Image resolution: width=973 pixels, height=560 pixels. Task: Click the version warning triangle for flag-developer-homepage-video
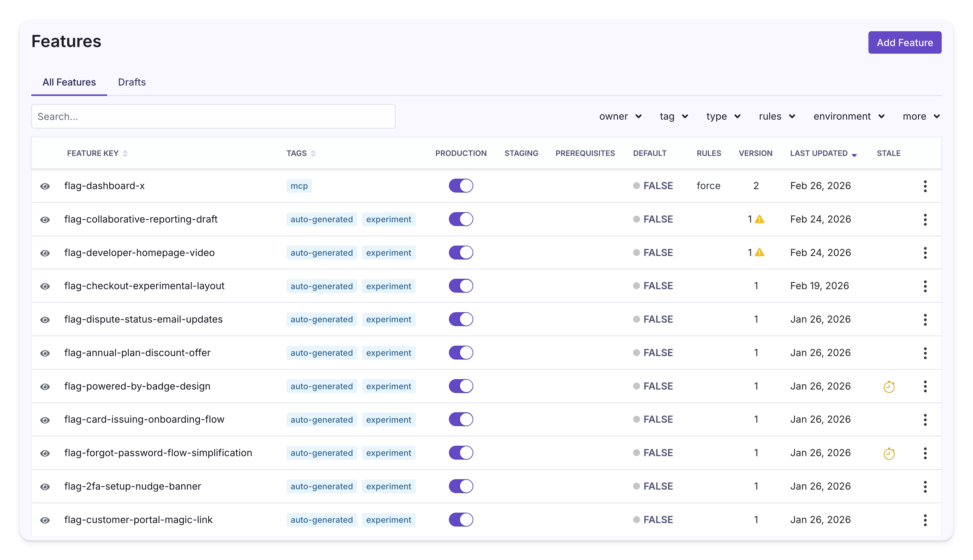(759, 252)
